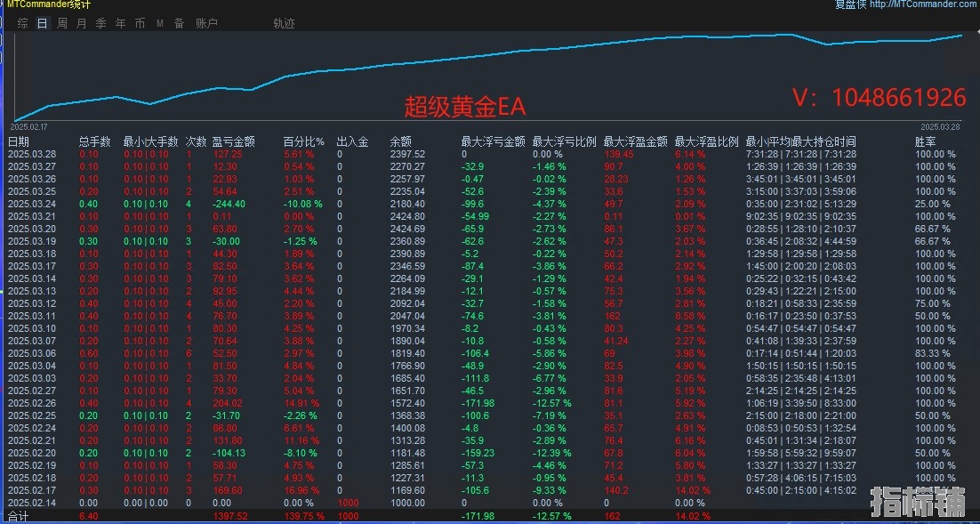This screenshot has height=524, width=980.
Task: Open the 季 quarterly tab
Action: click(x=101, y=24)
